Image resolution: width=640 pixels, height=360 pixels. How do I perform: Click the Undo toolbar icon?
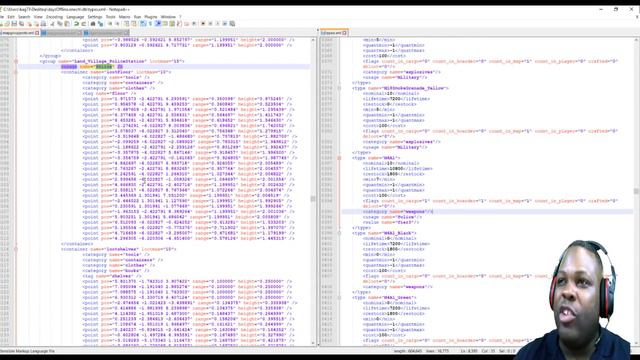point(76,24)
